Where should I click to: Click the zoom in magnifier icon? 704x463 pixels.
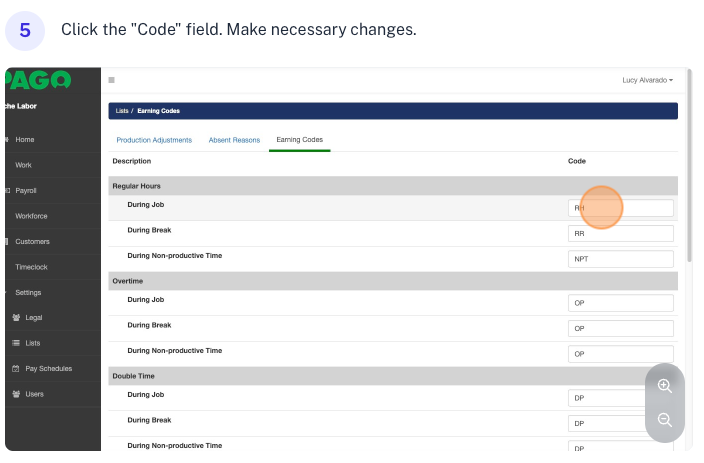[665, 386]
